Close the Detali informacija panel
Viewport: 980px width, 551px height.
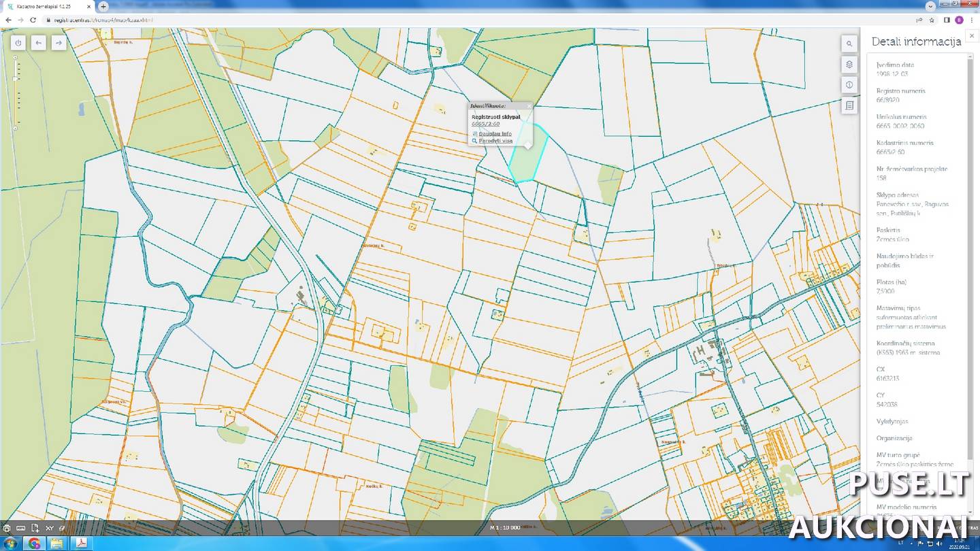[972, 36]
